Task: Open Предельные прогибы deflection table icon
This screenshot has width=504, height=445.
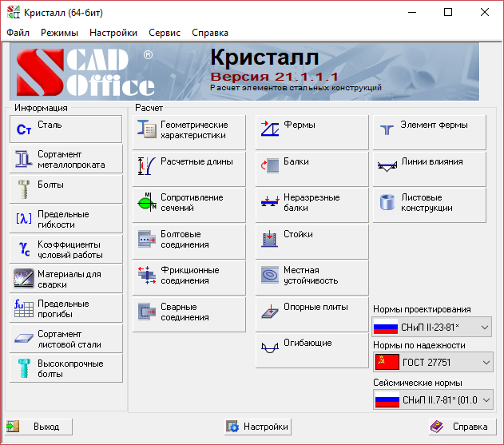Action: pyautogui.click(x=24, y=308)
